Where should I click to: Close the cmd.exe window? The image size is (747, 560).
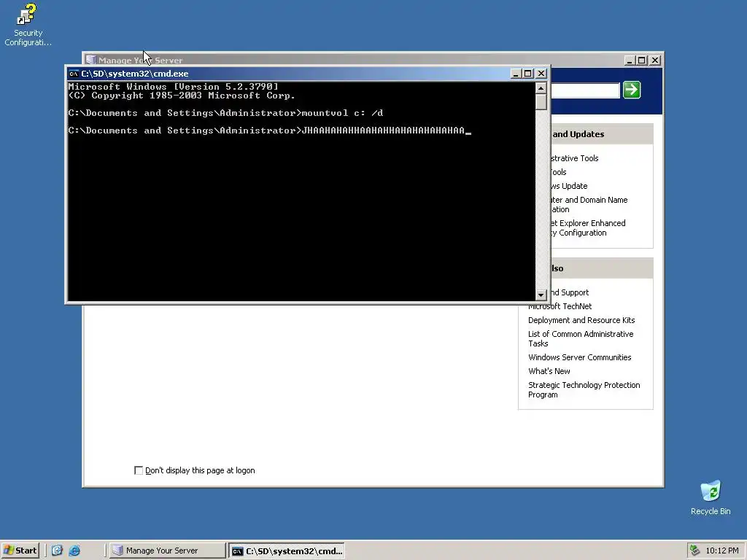(541, 74)
